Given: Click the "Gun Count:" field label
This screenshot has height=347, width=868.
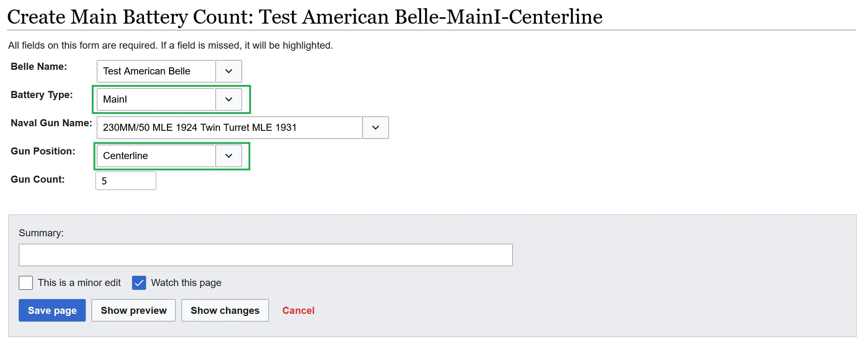Looking at the screenshot, I should tap(38, 179).
